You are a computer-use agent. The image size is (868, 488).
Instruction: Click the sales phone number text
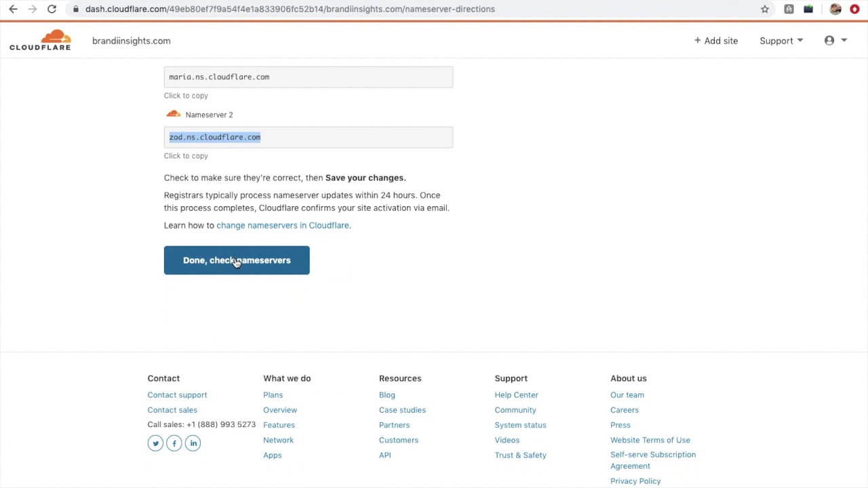221,424
